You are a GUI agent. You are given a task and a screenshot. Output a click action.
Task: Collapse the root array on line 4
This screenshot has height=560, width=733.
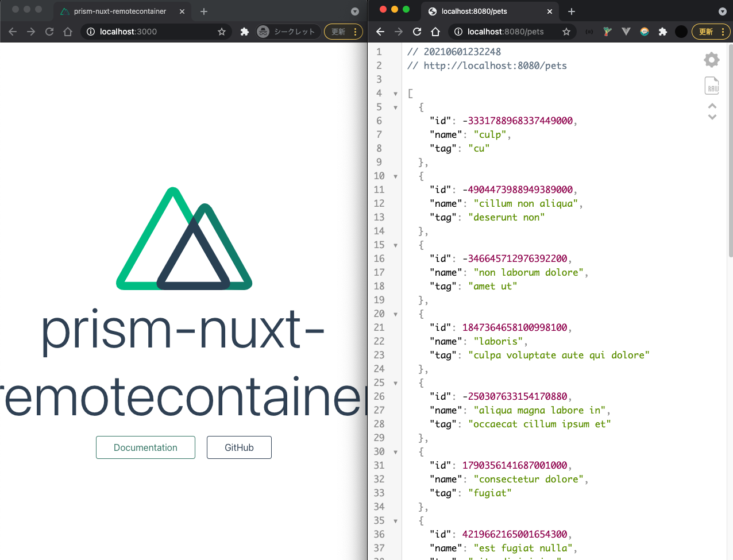395,94
